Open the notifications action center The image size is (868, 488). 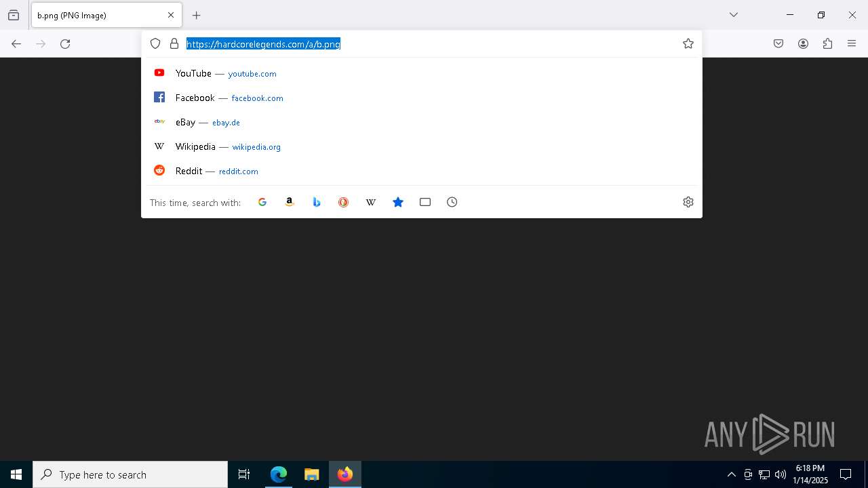coord(846,474)
